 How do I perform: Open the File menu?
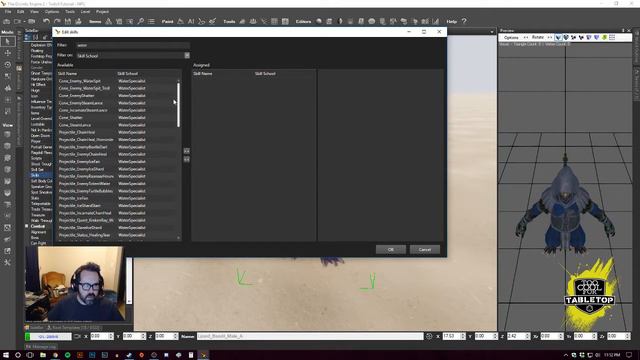8,12
